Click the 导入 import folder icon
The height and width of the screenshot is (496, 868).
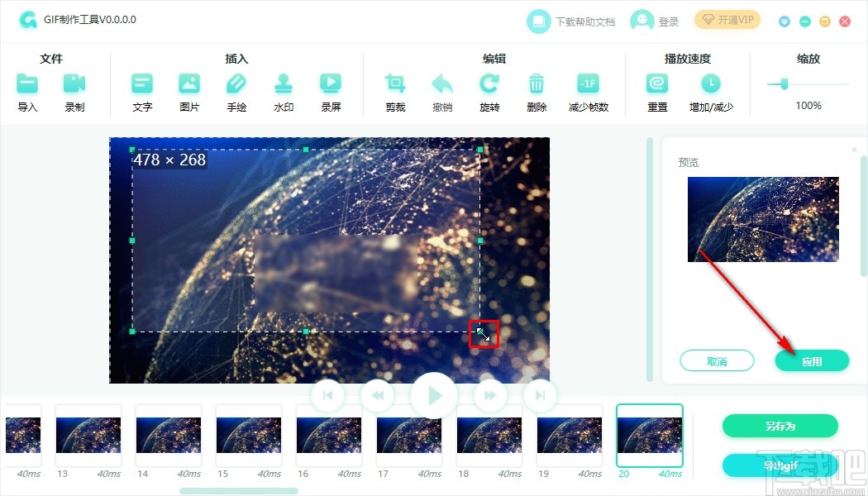click(x=27, y=83)
